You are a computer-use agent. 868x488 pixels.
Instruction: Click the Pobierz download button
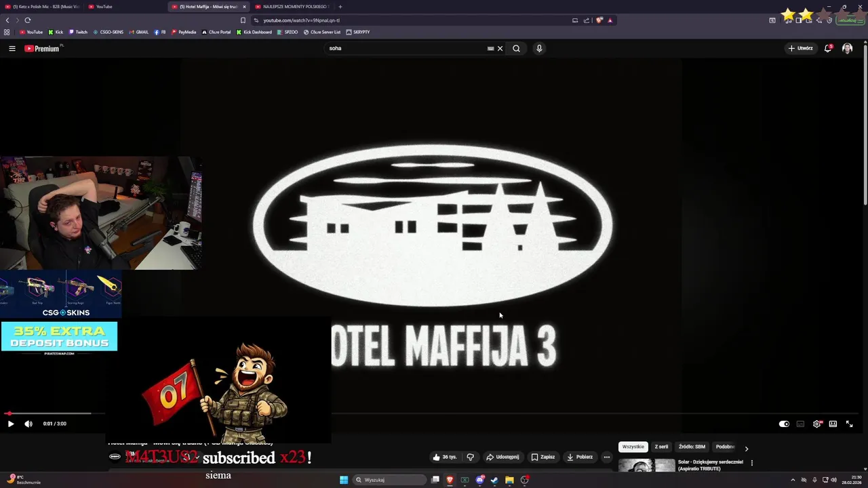point(580,457)
